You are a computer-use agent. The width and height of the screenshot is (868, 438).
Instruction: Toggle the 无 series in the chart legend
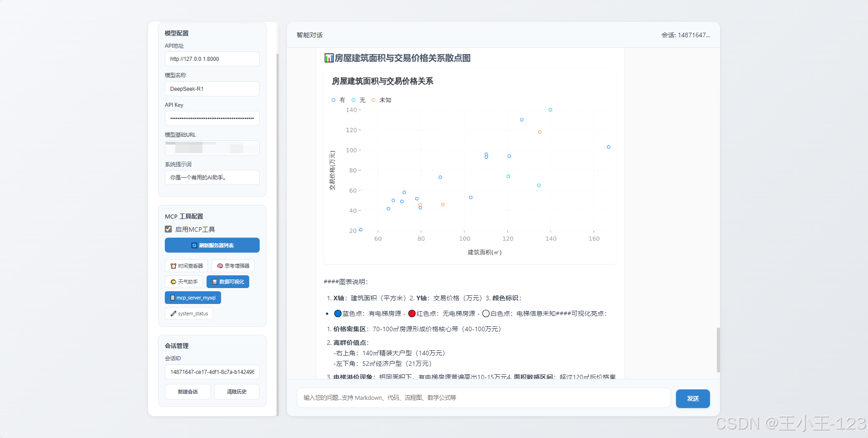(359, 100)
